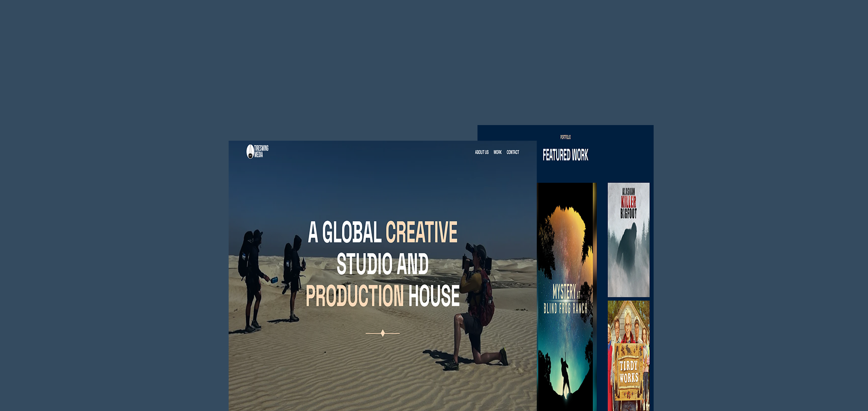Image resolution: width=868 pixels, height=411 pixels.
Task: Click the small Portfolio label
Action: [565, 137]
